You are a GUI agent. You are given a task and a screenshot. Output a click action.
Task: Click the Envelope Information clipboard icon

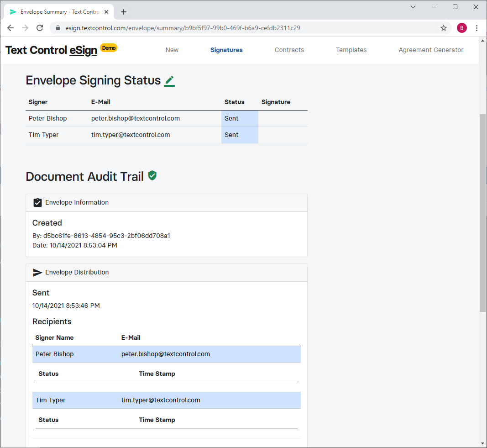tap(37, 202)
